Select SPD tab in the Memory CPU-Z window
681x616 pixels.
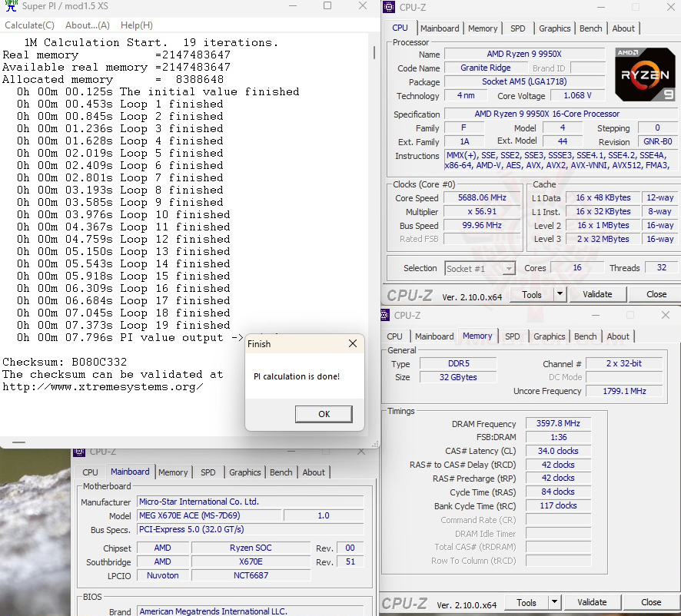pyautogui.click(x=512, y=336)
